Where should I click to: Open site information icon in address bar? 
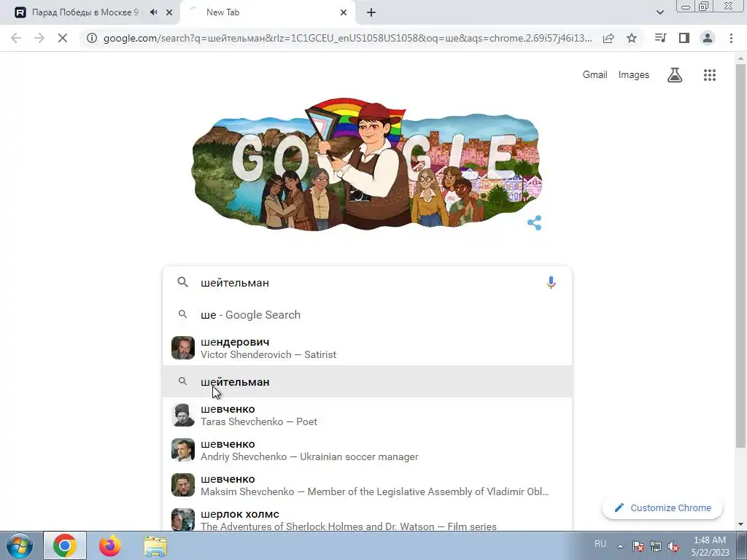[x=92, y=38]
